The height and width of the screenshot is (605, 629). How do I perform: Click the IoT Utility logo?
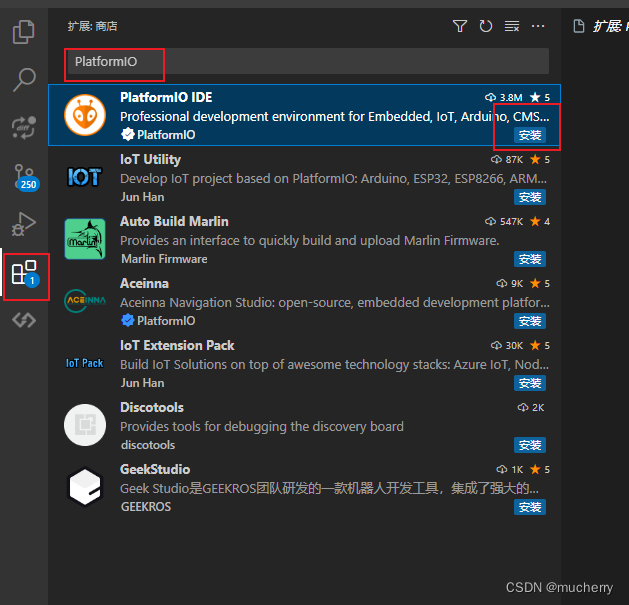pyautogui.click(x=85, y=177)
